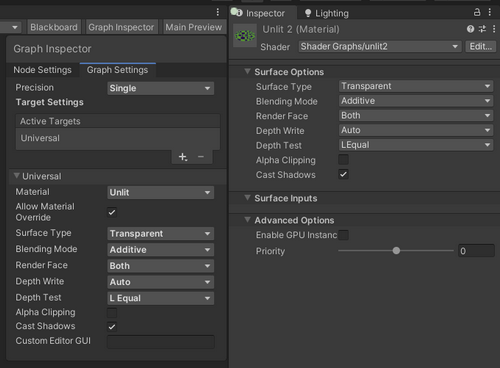Switch to the Lighting tab
This screenshot has height=368, width=500.
pos(327,13)
